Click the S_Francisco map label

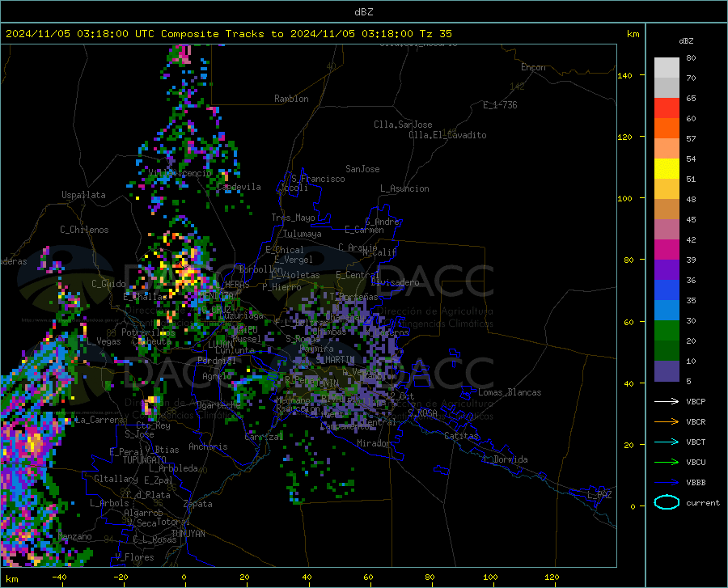tap(318, 179)
